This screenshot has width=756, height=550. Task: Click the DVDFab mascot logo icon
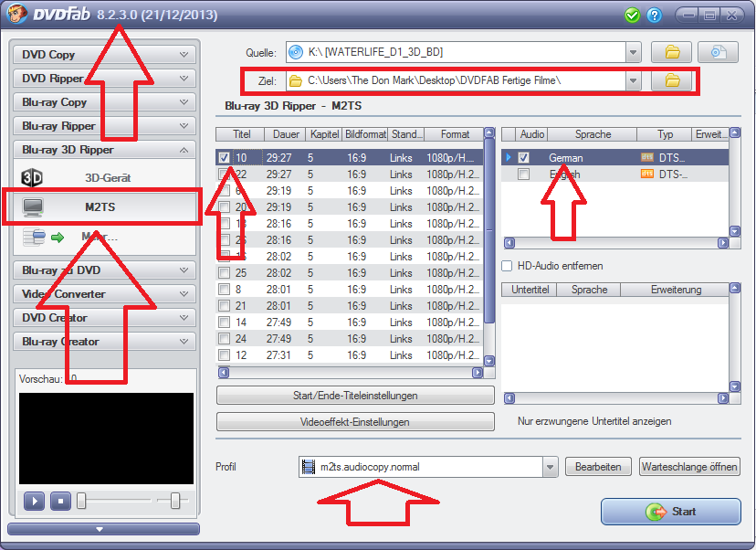click(x=16, y=14)
